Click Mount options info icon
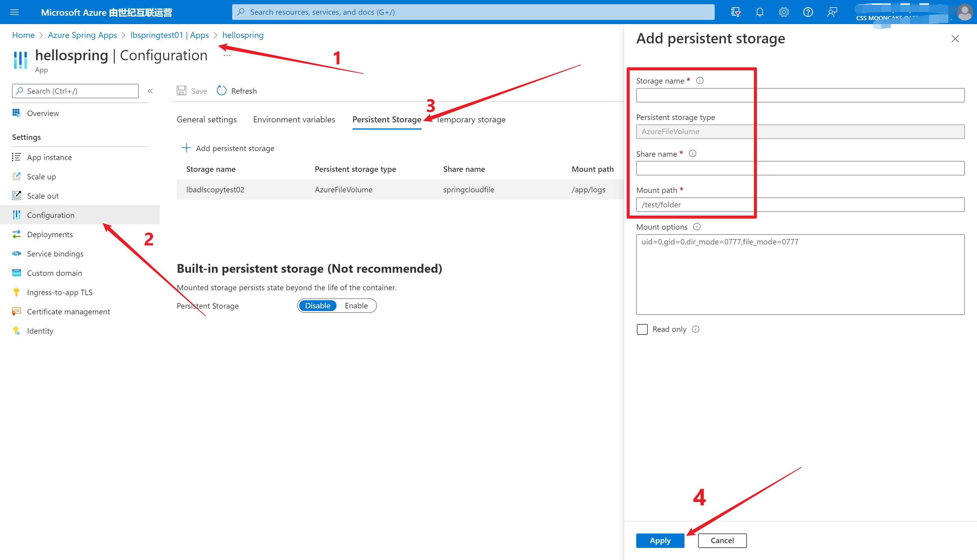 pyautogui.click(x=697, y=227)
